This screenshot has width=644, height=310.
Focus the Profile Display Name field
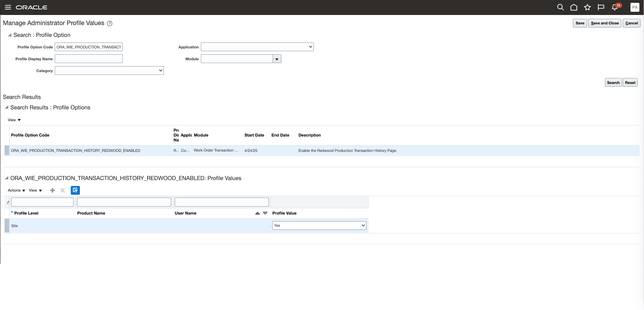(89, 59)
